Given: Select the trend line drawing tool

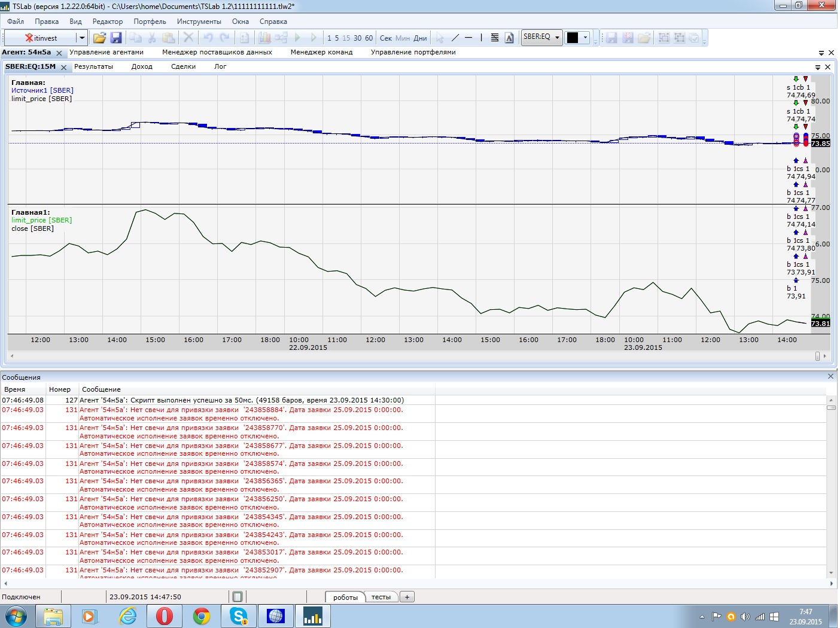Looking at the screenshot, I should click(x=455, y=38).
